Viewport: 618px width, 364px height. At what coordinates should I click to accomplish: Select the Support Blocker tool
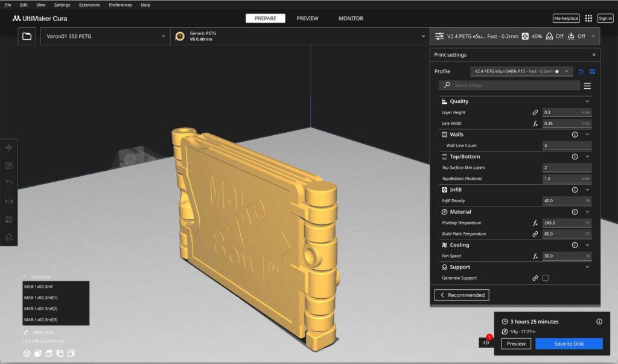8,237
